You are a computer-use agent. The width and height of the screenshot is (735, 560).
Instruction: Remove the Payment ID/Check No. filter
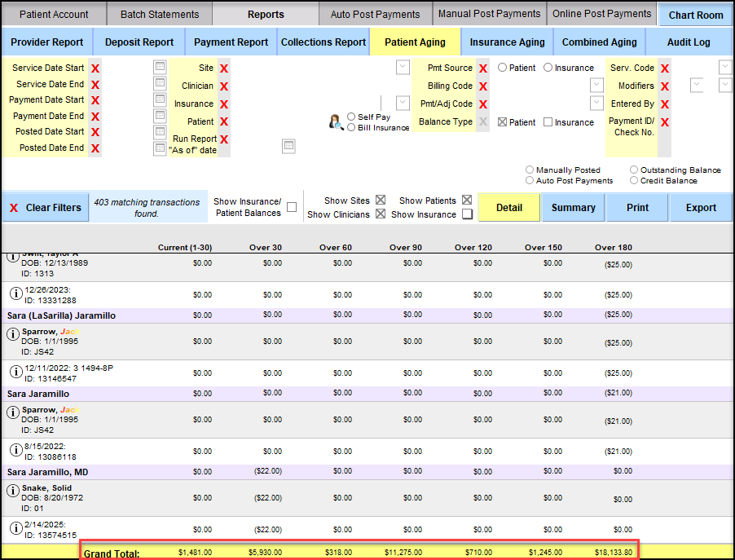(x=665, y=122)
